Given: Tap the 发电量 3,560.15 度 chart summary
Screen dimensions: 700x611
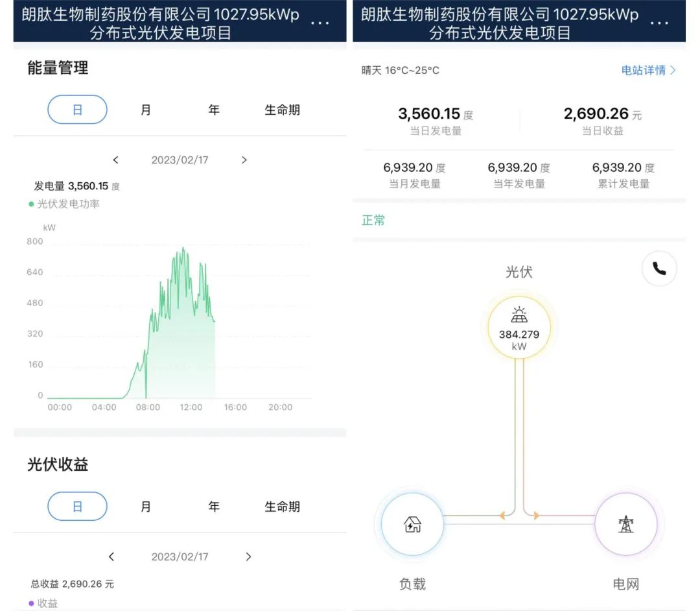Looking at the screenshot, I should point(76,186).
